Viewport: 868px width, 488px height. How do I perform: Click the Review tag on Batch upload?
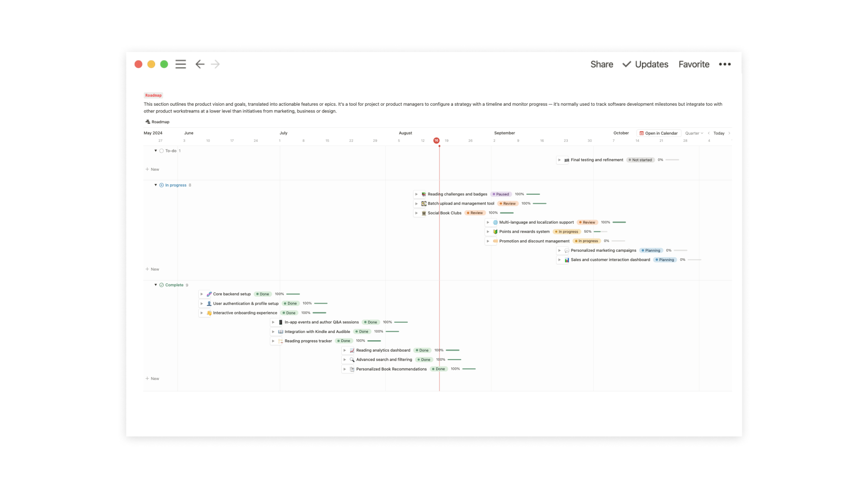point(508,204)
